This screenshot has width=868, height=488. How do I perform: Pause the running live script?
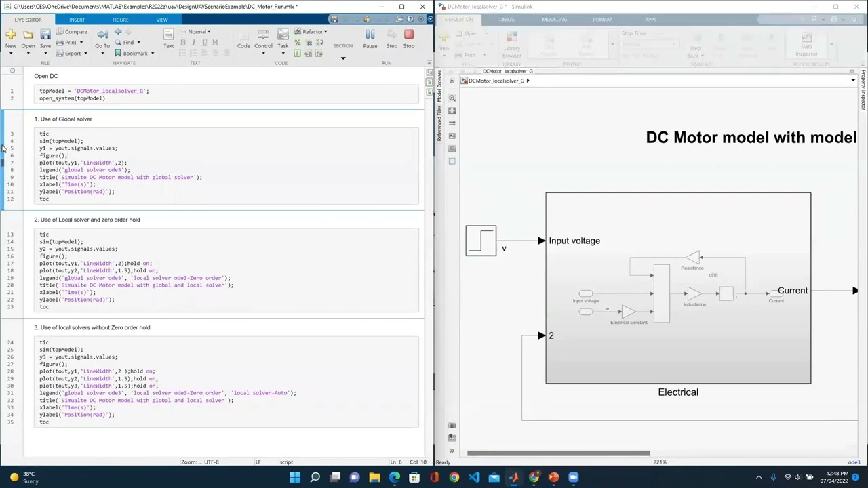tap(370, 35)
